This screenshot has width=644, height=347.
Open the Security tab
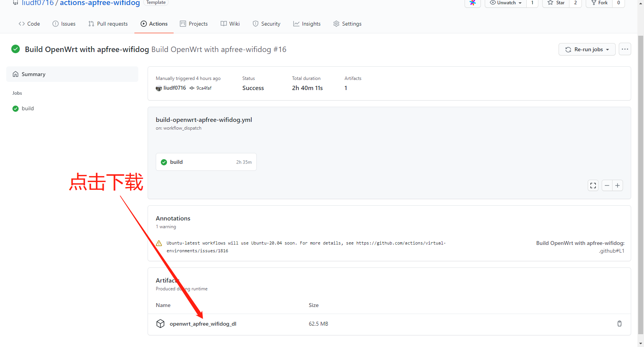click(266, 24)
